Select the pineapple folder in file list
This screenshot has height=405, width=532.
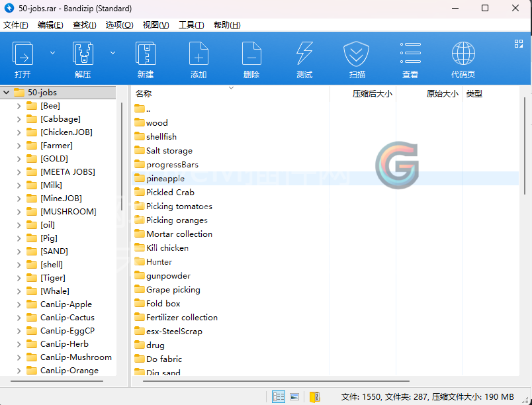point(165,179)
